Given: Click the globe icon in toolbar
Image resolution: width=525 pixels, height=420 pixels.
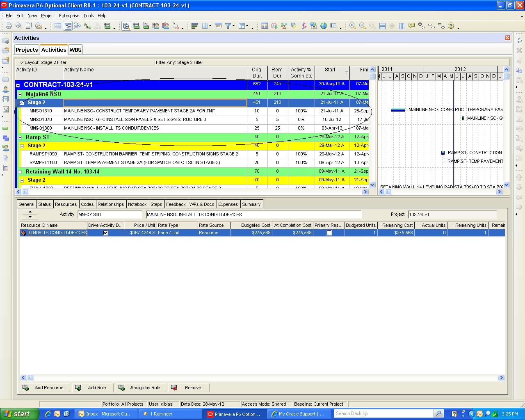Looking at the screenshot, I should click(324, 26).
